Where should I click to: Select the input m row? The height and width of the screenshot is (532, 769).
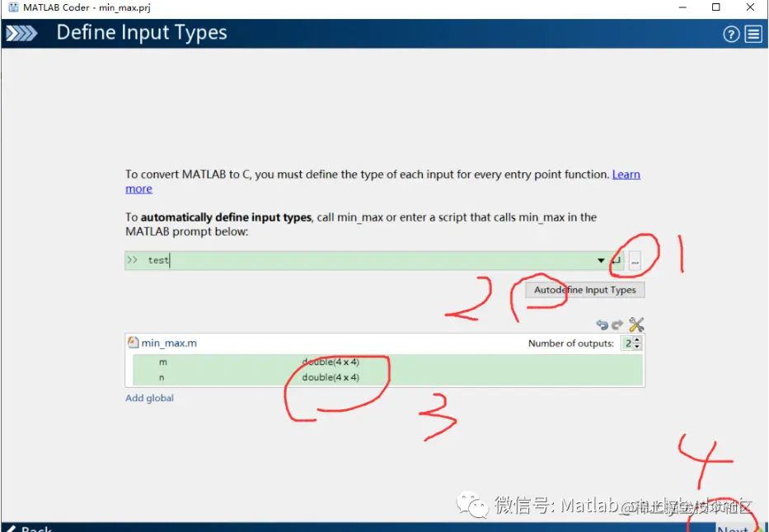tap(387, 362)
